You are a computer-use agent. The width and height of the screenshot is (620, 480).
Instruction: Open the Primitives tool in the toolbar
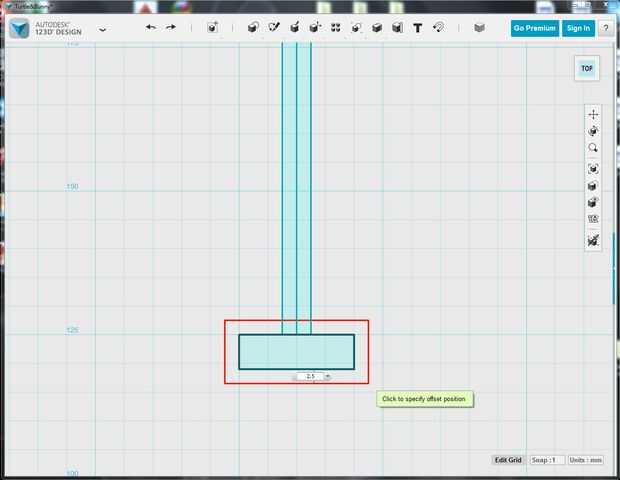point(253,27)
